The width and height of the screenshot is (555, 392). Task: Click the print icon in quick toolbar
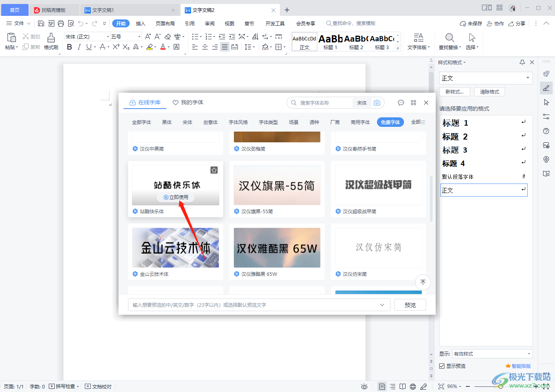coord(61,23)
